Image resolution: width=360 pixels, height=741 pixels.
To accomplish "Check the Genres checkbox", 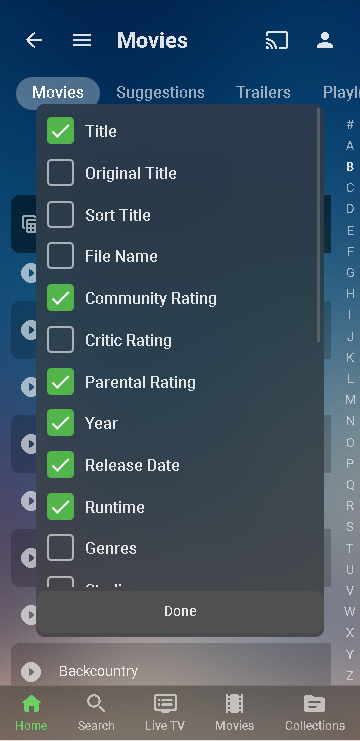I will click(x=60, y=548).
